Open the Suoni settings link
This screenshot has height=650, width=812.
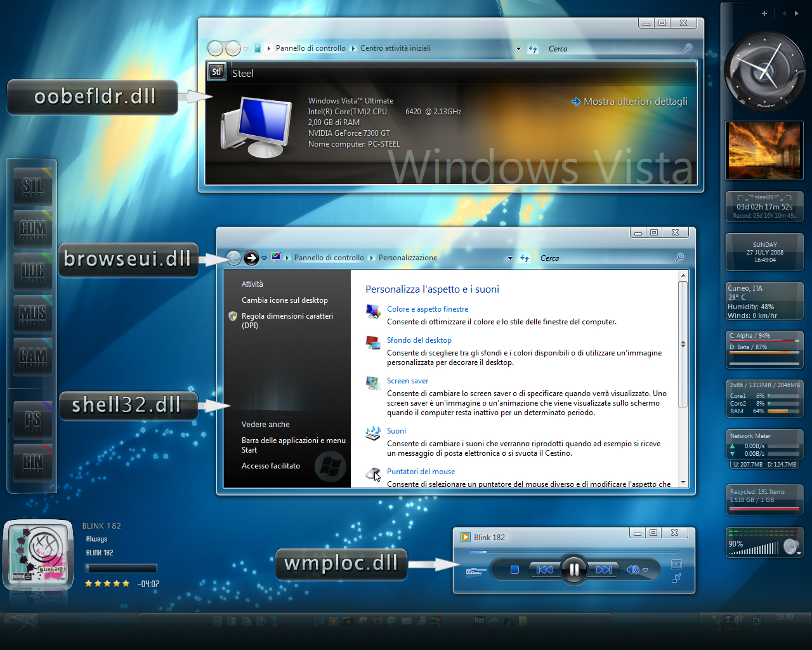[x=396, y=431]
